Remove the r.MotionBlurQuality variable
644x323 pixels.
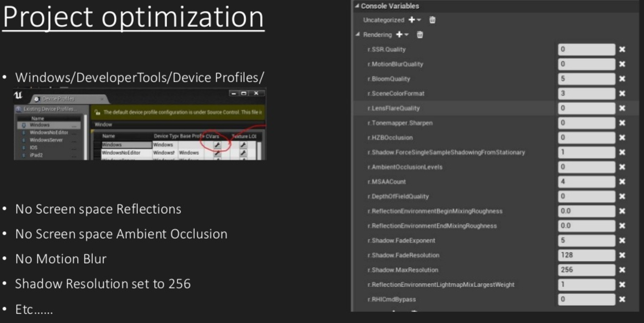[x=622, y=64]
